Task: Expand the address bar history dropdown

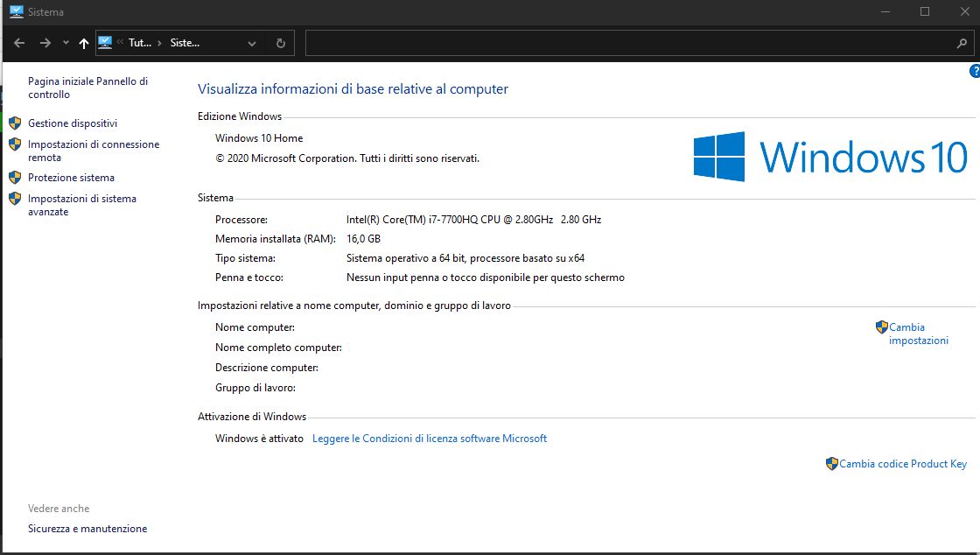Action: 252,43
